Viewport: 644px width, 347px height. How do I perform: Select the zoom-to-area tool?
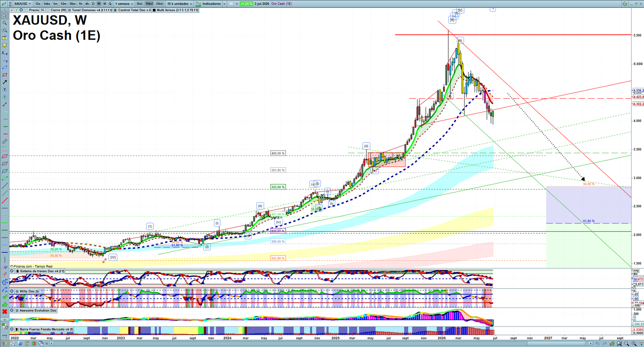(5, 30)
